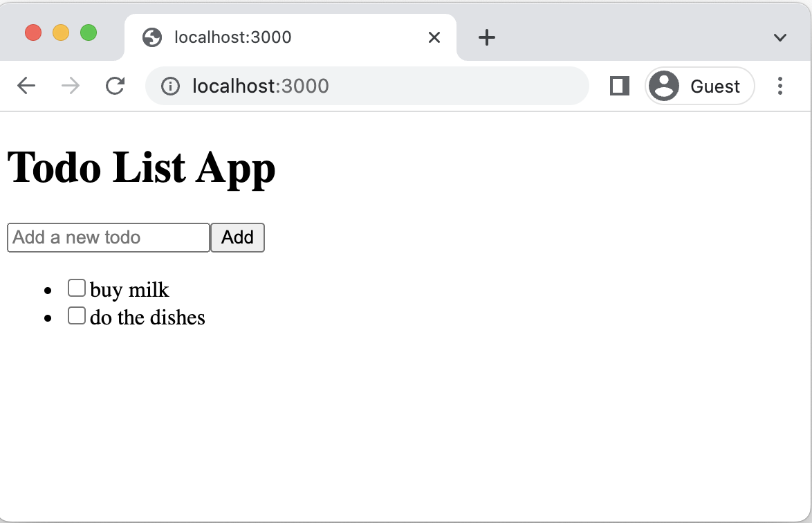Select the localhost:3000 tab
Screen dimensions: 812x523
point(290,37)
